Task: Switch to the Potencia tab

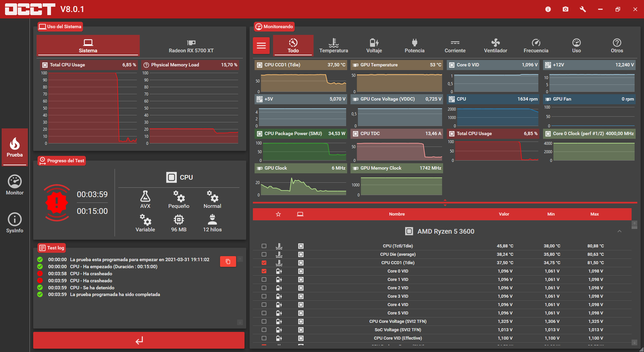Action: click(415, 46)
